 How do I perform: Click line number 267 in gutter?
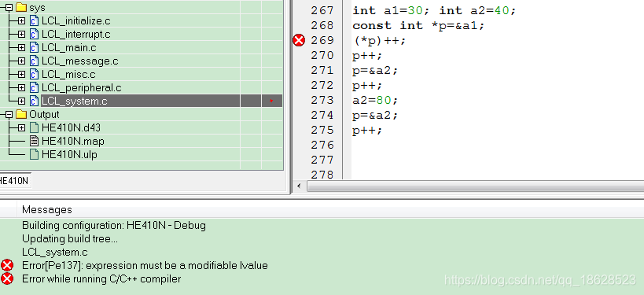click(322, 11)
